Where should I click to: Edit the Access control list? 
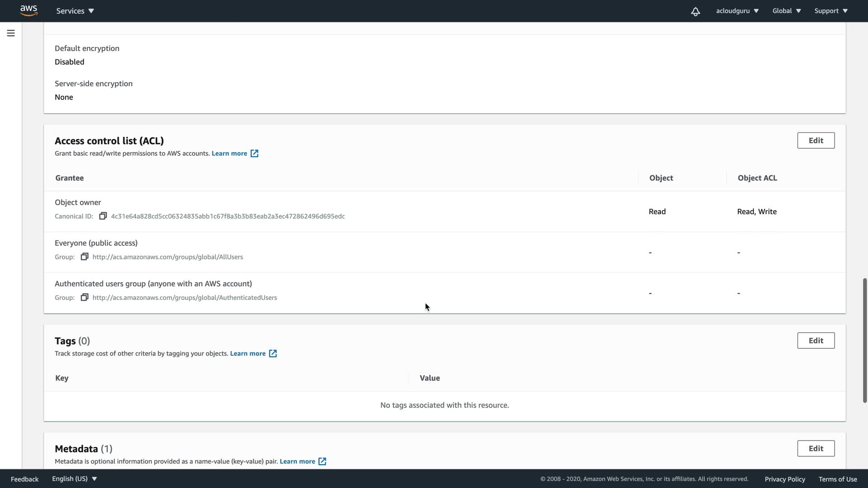tap(816, 141)
